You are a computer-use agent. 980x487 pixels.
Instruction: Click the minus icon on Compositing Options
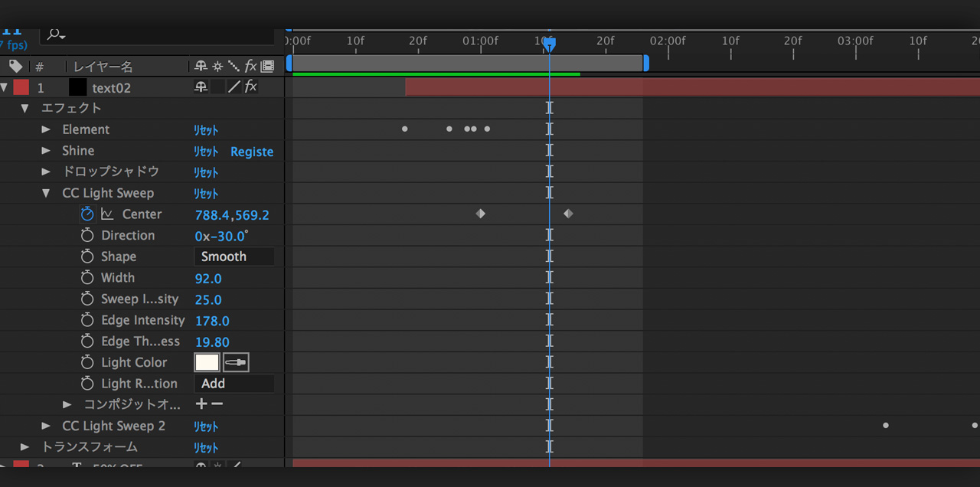[x=217, y=404]
